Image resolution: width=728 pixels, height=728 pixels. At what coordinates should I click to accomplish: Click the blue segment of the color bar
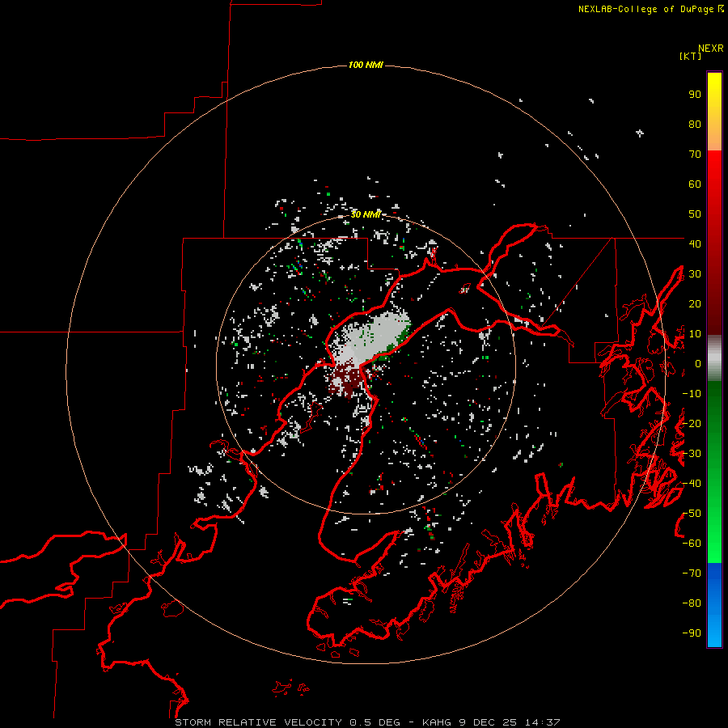714,605
